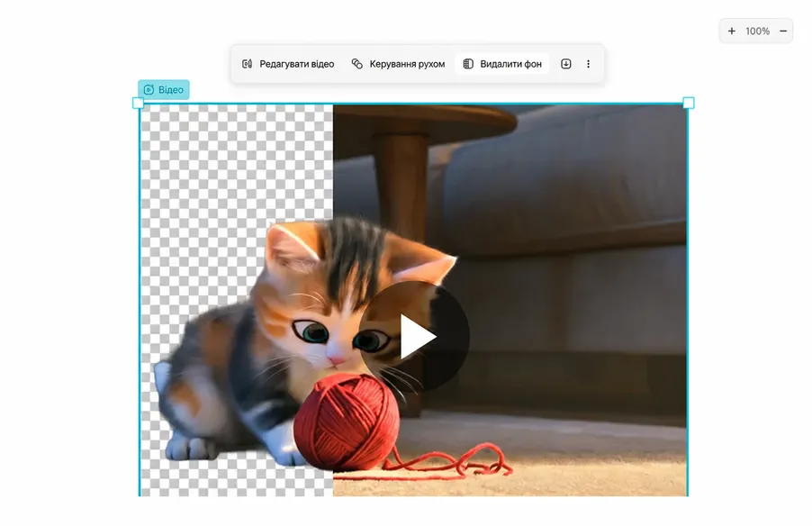Click the top-right selection corner handle
Screen dimensions: 812x526
(x=689, y=103)
